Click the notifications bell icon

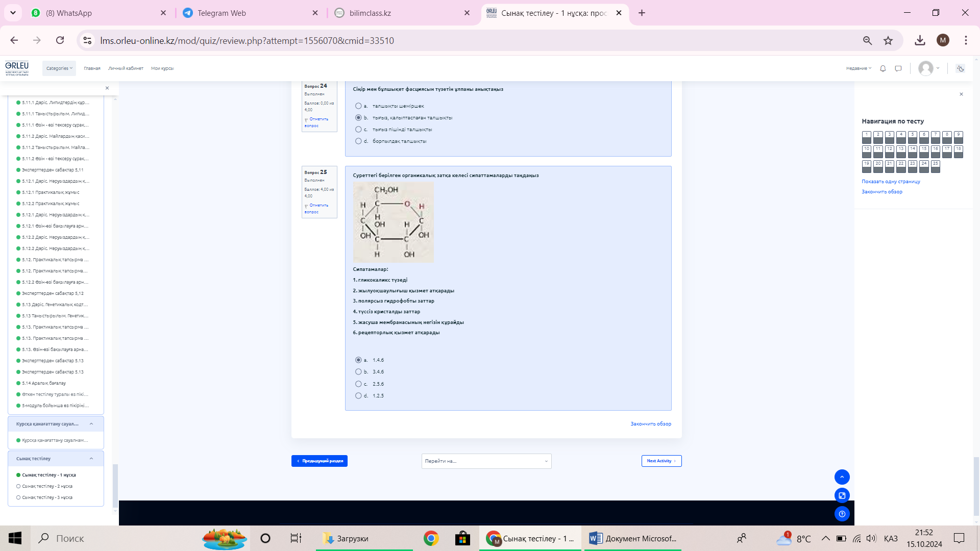[x=883, y=68]
